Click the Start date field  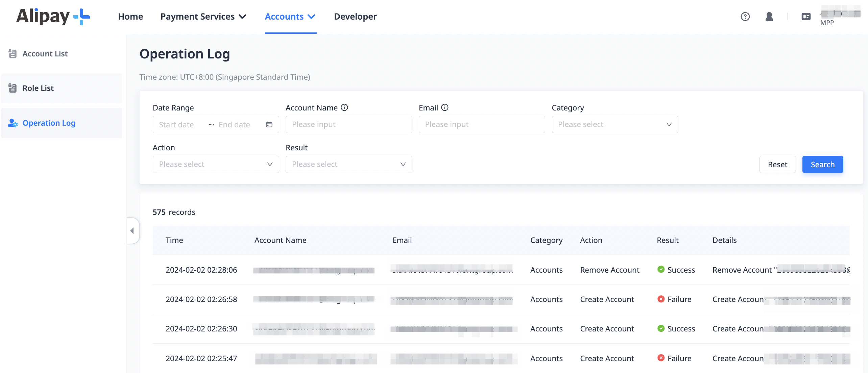pyautogui.click(x=181, y=125)
